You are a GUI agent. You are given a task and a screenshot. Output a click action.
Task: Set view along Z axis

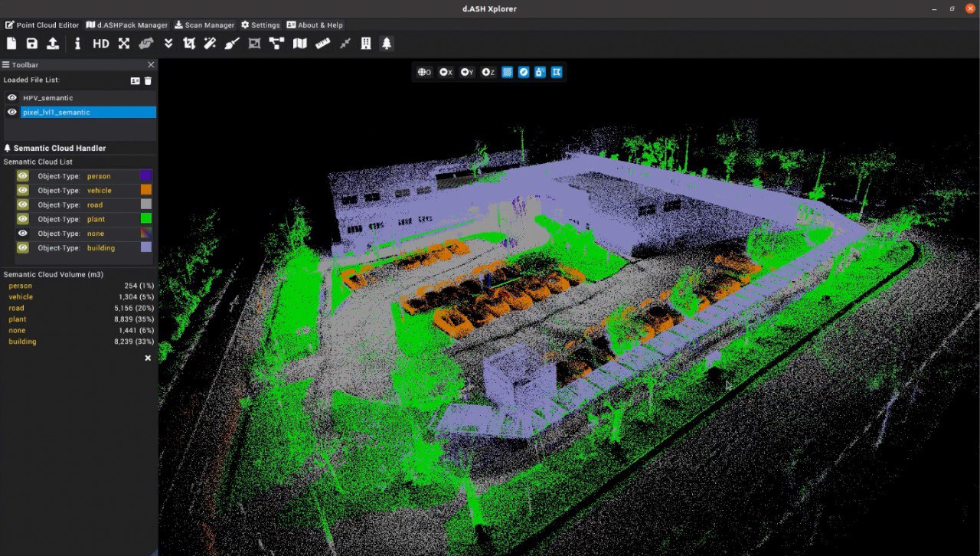coord(488,72)
